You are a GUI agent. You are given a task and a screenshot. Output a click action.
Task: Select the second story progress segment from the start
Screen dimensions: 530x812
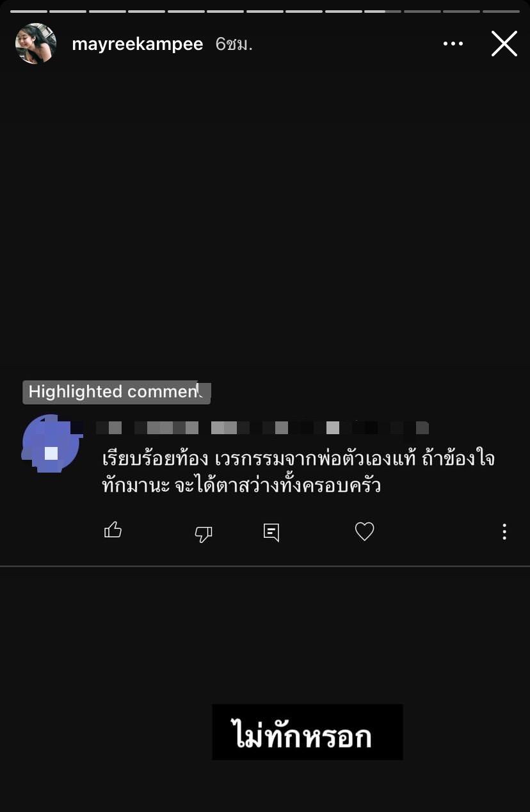click(68, 12)
